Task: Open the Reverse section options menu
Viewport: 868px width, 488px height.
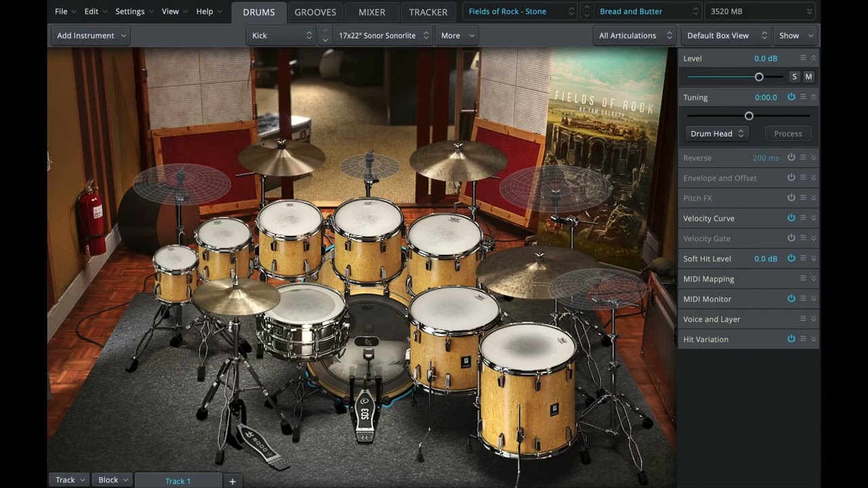Action: tap(803, 157)
